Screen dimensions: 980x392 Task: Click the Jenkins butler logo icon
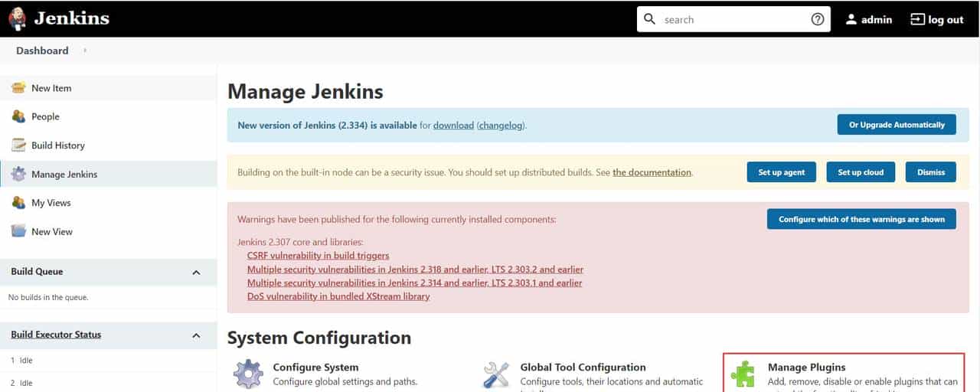coord(18,18)
